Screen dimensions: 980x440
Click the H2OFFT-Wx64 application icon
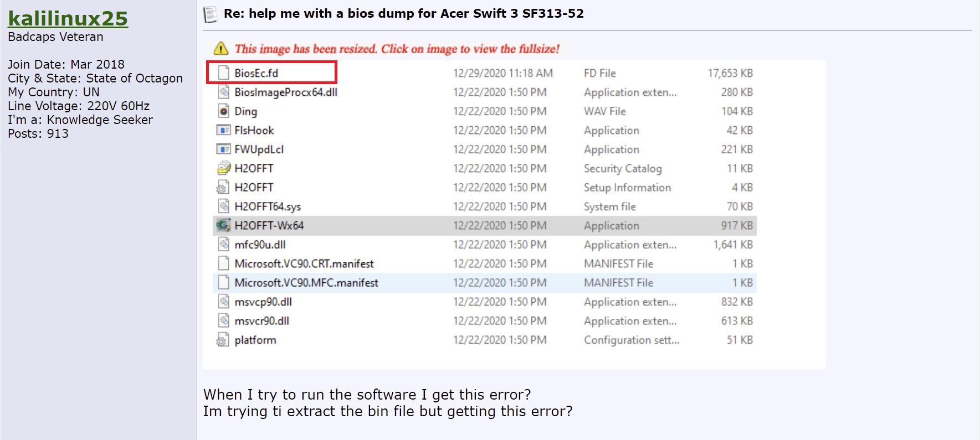224,226
